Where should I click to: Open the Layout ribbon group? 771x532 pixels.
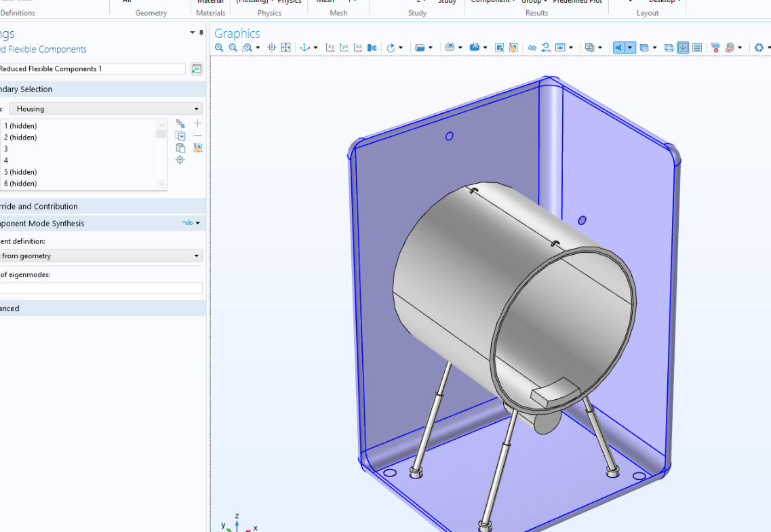click(x=647, y=14)
